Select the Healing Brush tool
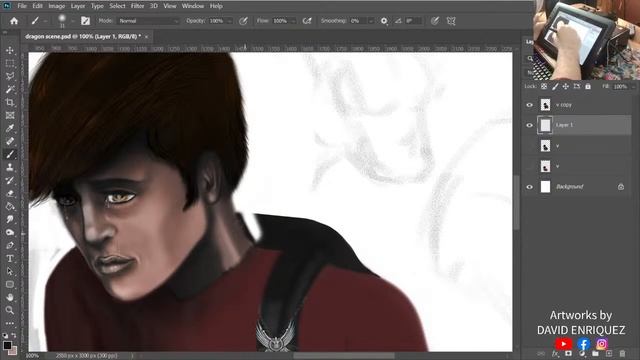Screen dimensions: 640x360 coord(10,142)
